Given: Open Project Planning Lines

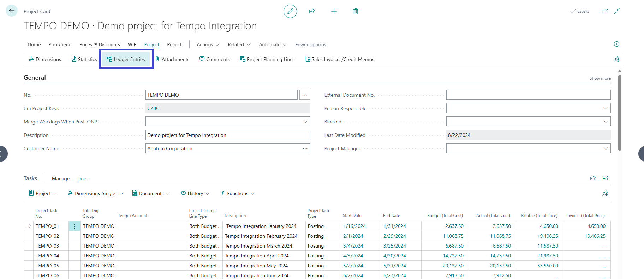Looking at the screenshot, I should point(267,59).
